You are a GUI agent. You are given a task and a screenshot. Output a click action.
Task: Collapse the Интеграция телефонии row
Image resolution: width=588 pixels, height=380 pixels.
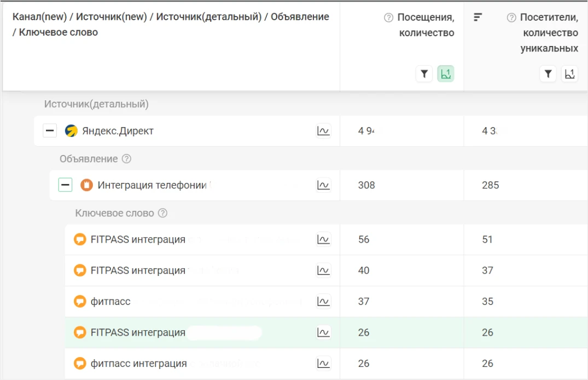[65, 185]
